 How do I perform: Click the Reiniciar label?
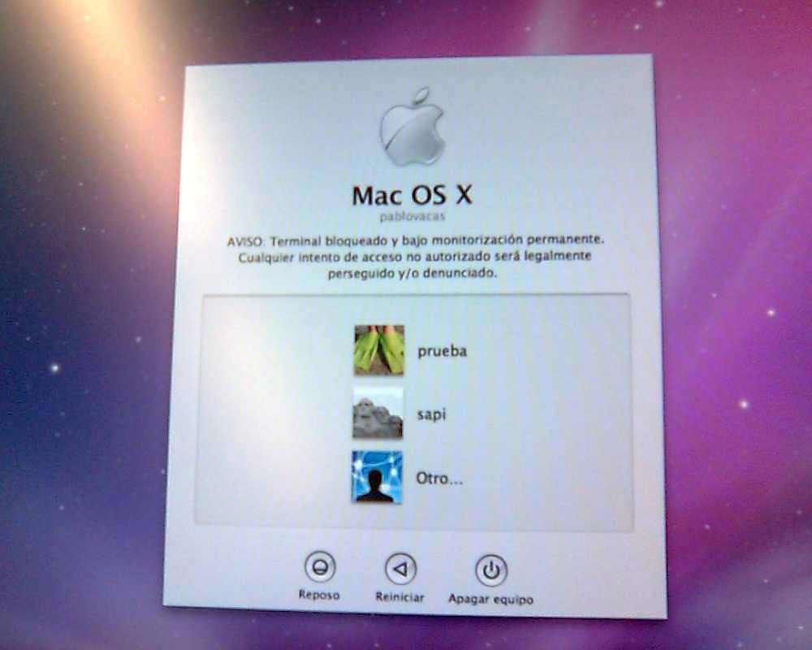(x=400, y=597)
